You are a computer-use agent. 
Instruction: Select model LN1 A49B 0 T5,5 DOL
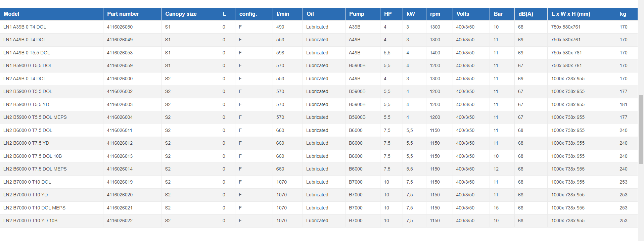(x=27, y=53)
